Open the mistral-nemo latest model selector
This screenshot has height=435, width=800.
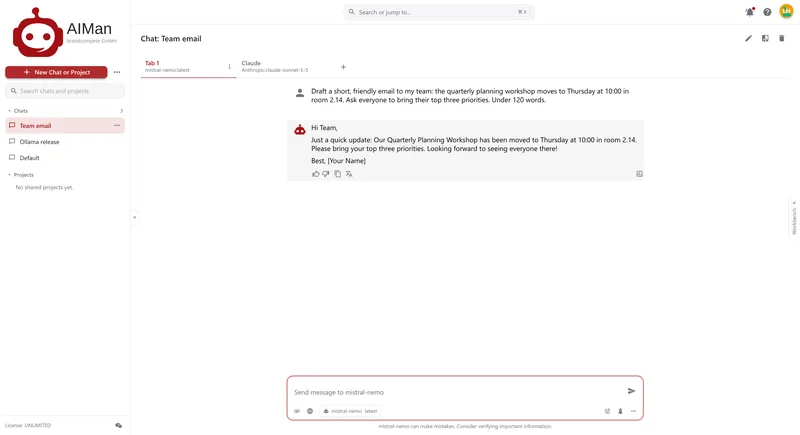(351, 411)
